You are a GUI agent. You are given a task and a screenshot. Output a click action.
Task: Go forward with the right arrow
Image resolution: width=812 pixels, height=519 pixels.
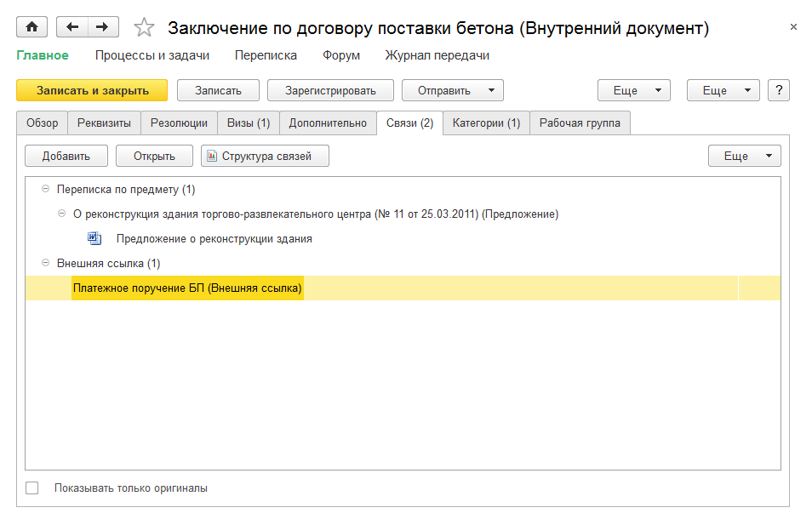coord(102,27)
